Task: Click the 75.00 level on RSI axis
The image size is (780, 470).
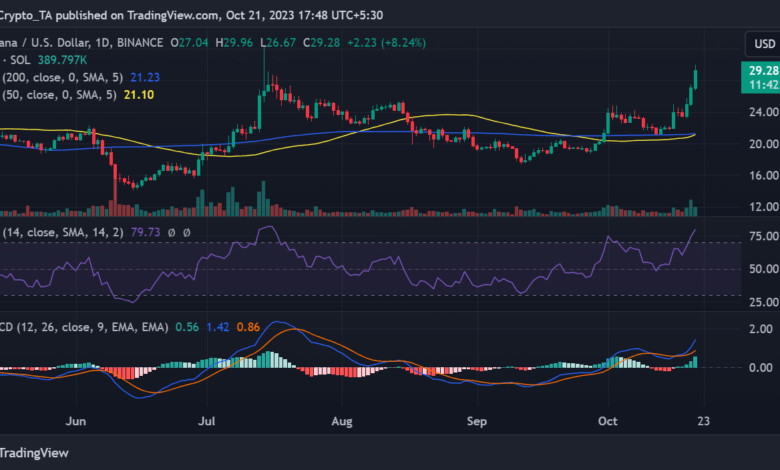Action: coord(760,237)
